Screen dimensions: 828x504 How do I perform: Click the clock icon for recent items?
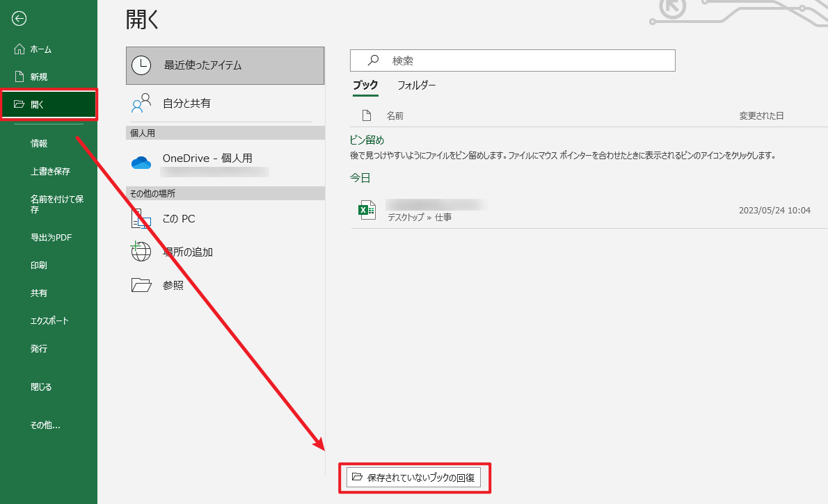(x=141, y=65)
